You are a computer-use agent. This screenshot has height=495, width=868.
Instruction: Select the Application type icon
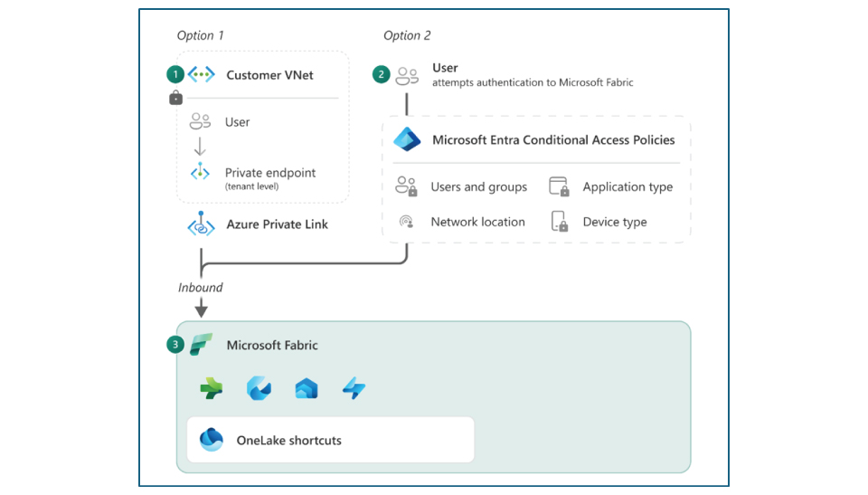(x=560, y=186)
